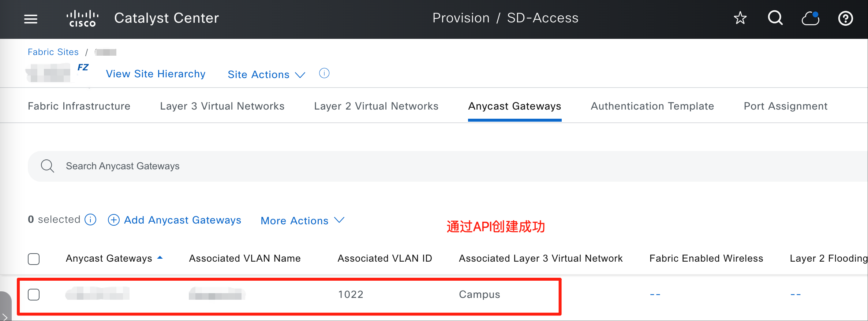
Task: Click Layer 2 Flooding column header
Action: [x=829, y=258]
